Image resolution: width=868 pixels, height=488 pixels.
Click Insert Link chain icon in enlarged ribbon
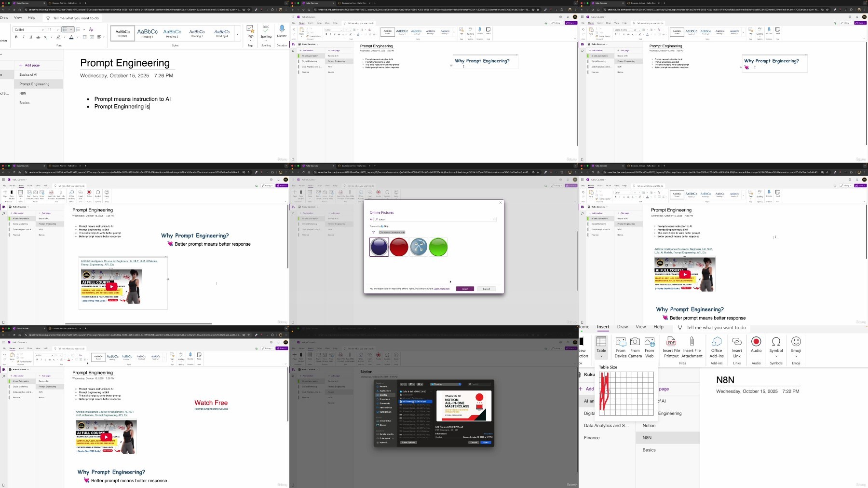pyautogui.click(x=737, y=342)
